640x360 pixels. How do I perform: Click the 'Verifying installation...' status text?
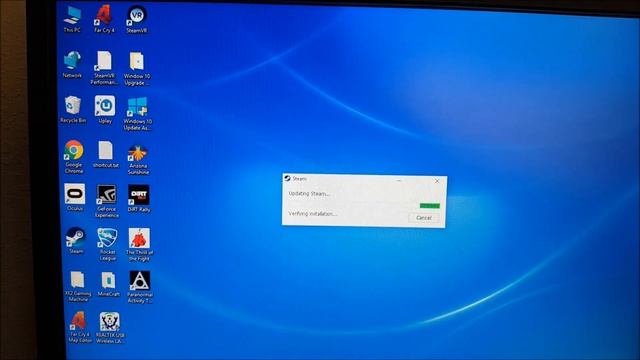313,214
